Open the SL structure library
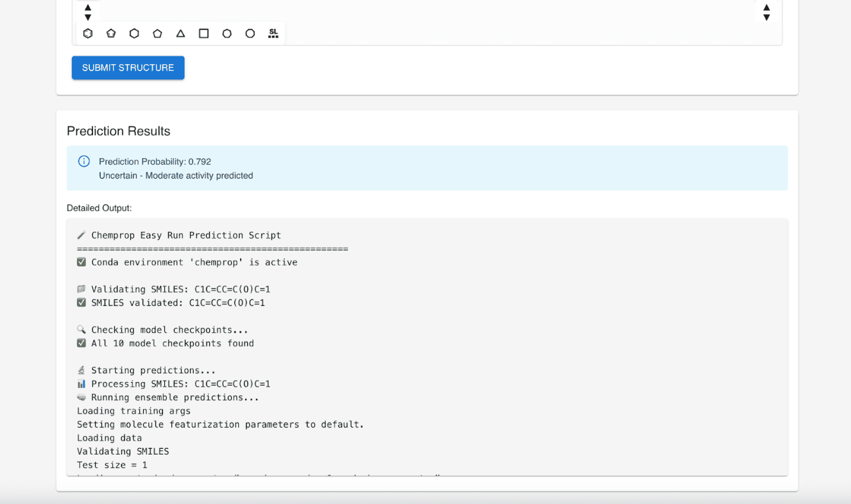851x504 pixels. 273,33
